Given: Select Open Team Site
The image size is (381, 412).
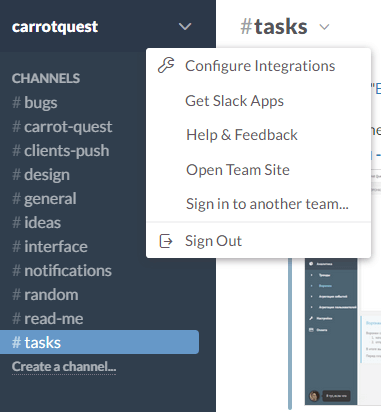Looking at the screenshot, I should [x=238, y=170].
